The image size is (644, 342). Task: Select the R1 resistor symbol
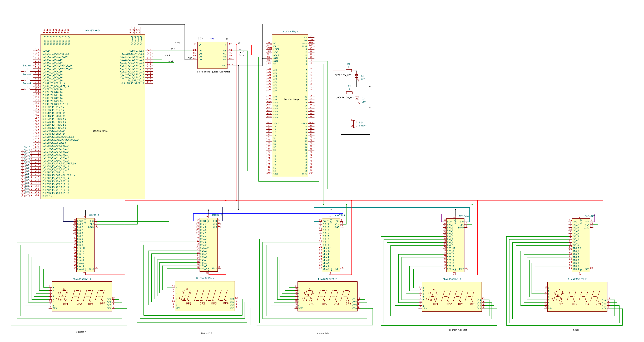[x=349, y=71]
